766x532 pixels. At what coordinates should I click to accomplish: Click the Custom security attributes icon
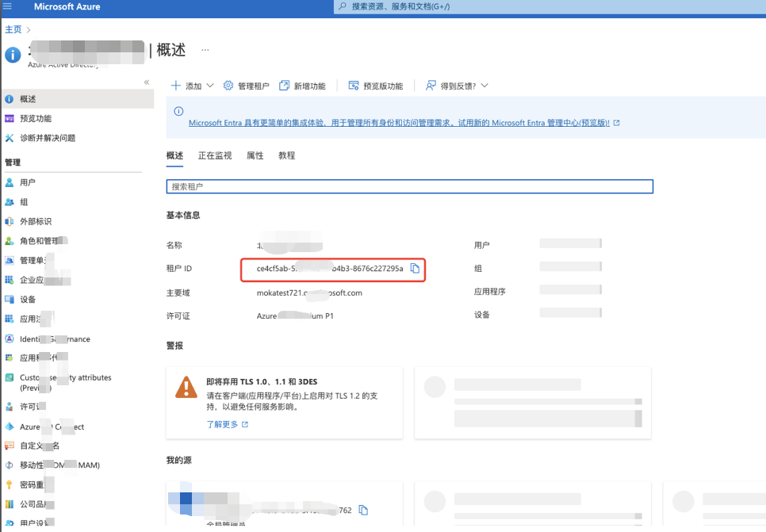pyautogui.click(x=10, y=377)
